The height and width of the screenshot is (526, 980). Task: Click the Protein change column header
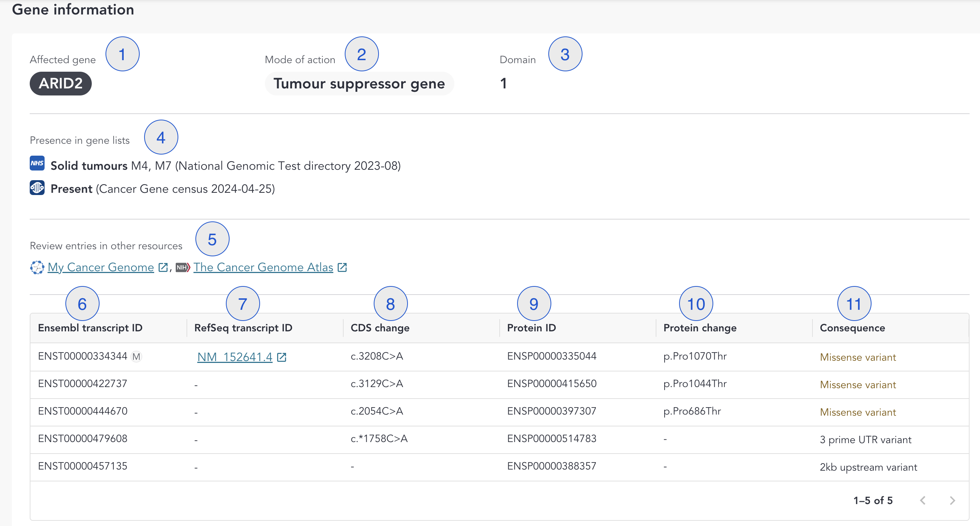pos(700,328)
